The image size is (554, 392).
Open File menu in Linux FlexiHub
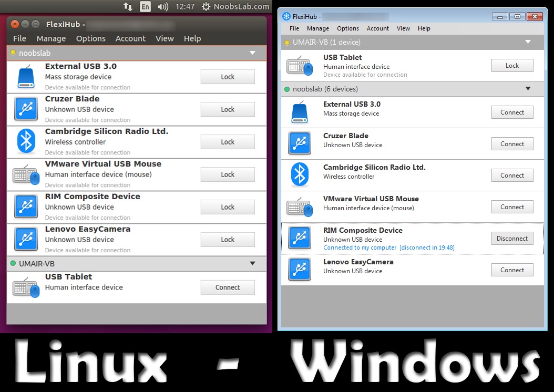pyautogui.click(x=19, y=38)
